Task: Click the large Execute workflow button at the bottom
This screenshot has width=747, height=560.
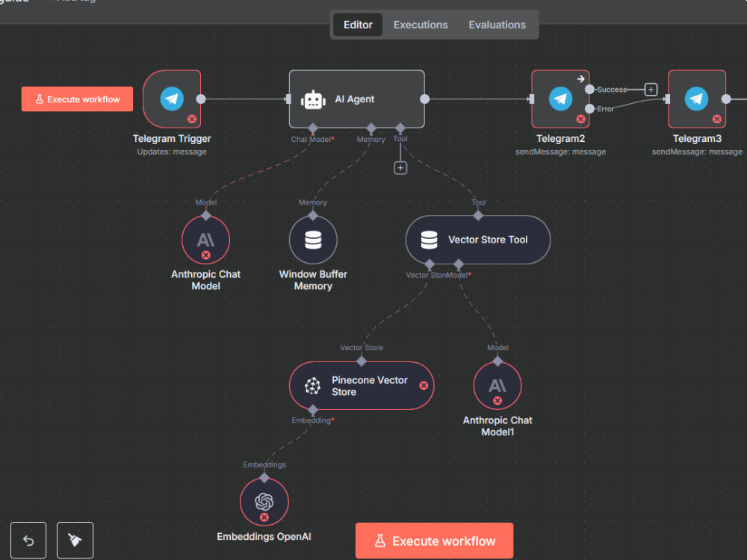Action: coord(434,541)
